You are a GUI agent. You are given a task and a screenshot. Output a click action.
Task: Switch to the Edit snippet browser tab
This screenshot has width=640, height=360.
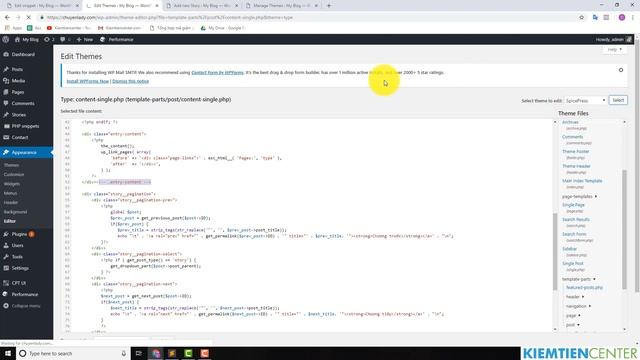point(41,6)
